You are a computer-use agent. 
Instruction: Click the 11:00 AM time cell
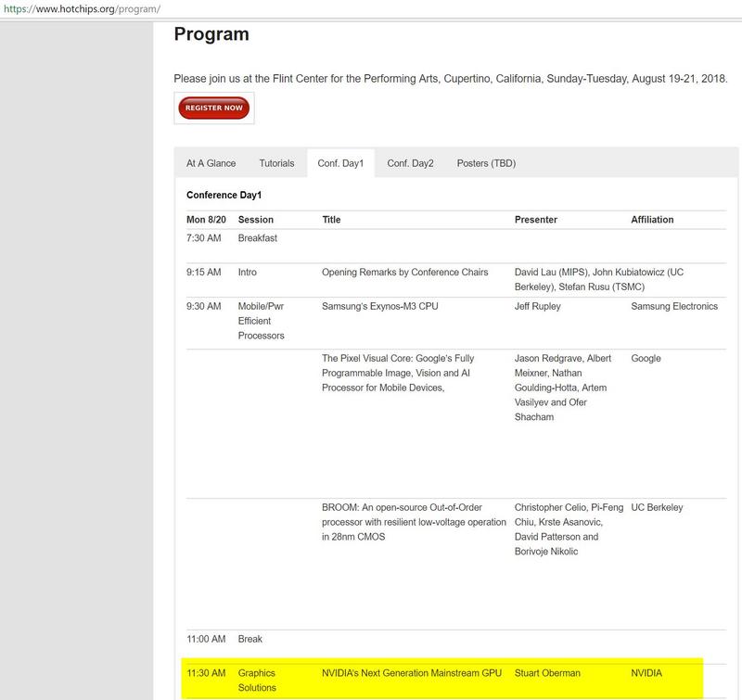pyautogui.click(x=206, y=639)
